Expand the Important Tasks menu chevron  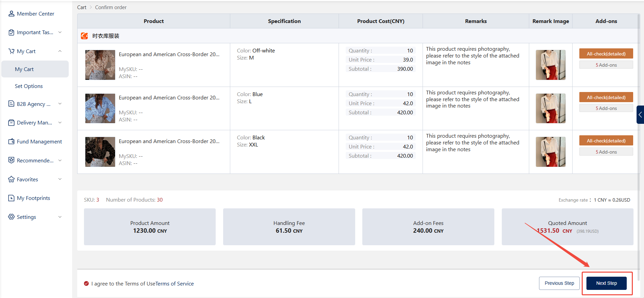pos(60,32)
